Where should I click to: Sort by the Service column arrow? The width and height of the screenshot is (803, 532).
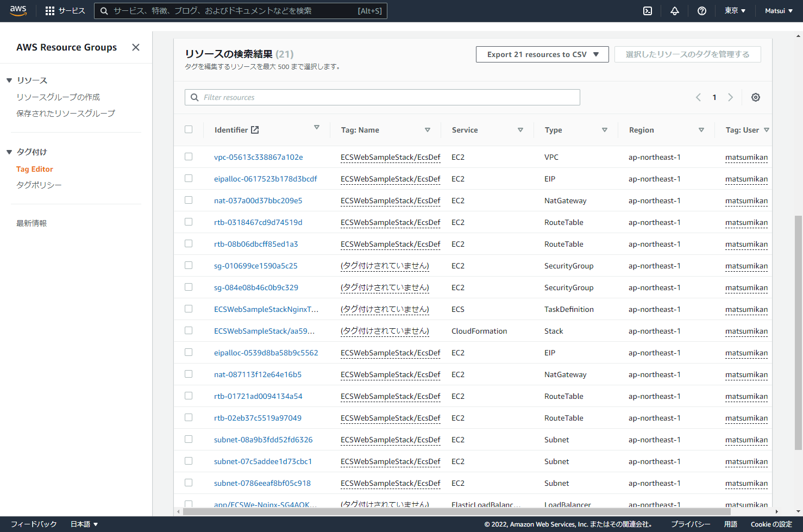[520, 130]
